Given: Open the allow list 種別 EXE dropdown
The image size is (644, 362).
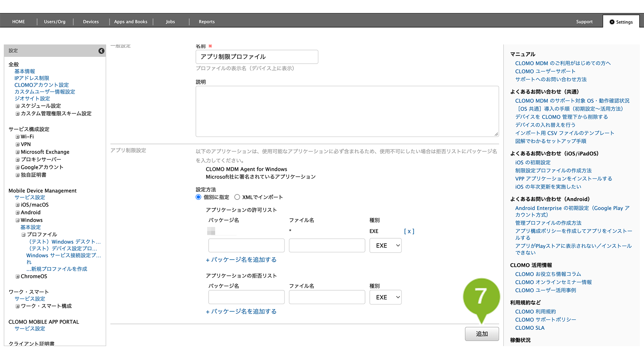Looking at the screenshot, I should tap(385, 245).
